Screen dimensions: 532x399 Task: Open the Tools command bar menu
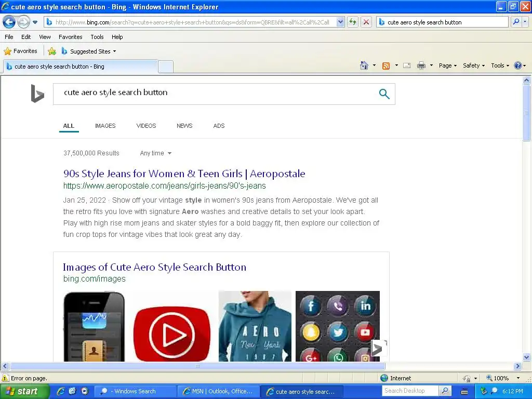(x=500, y=65)
